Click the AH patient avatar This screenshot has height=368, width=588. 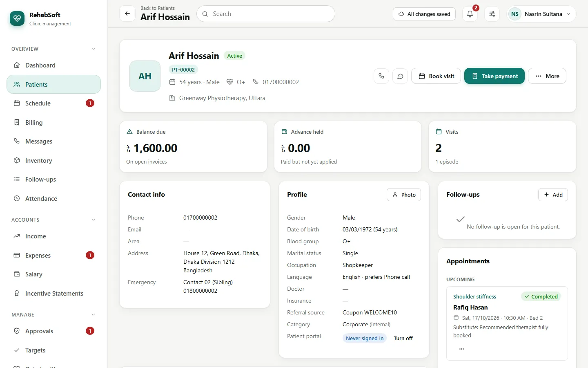pyautogui.click(x=145, y=76)
